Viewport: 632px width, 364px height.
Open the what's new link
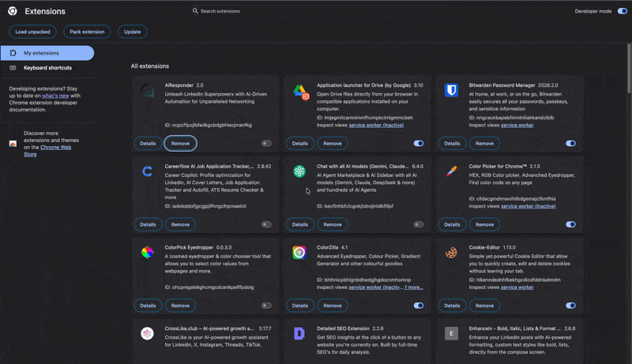(x=55, y=96)
